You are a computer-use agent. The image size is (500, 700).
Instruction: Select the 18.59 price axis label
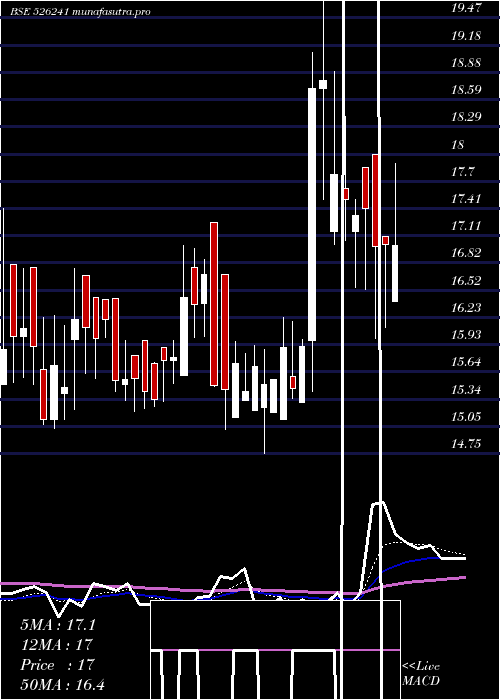click(466, 90)
